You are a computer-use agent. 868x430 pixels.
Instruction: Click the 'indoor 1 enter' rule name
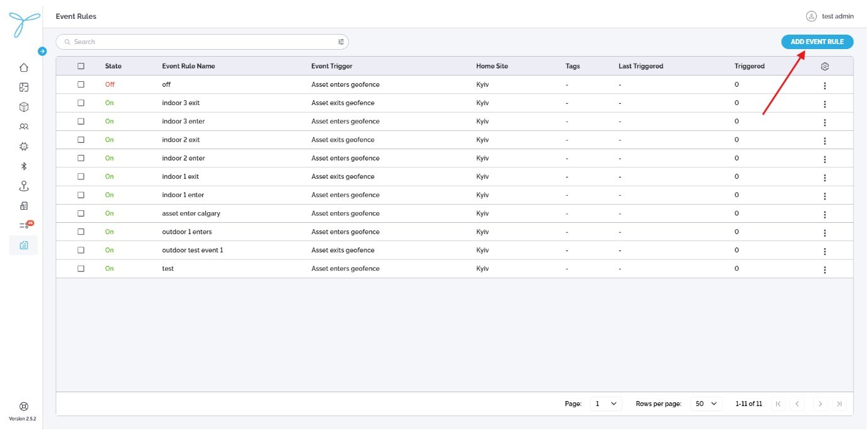click(183, 195)
